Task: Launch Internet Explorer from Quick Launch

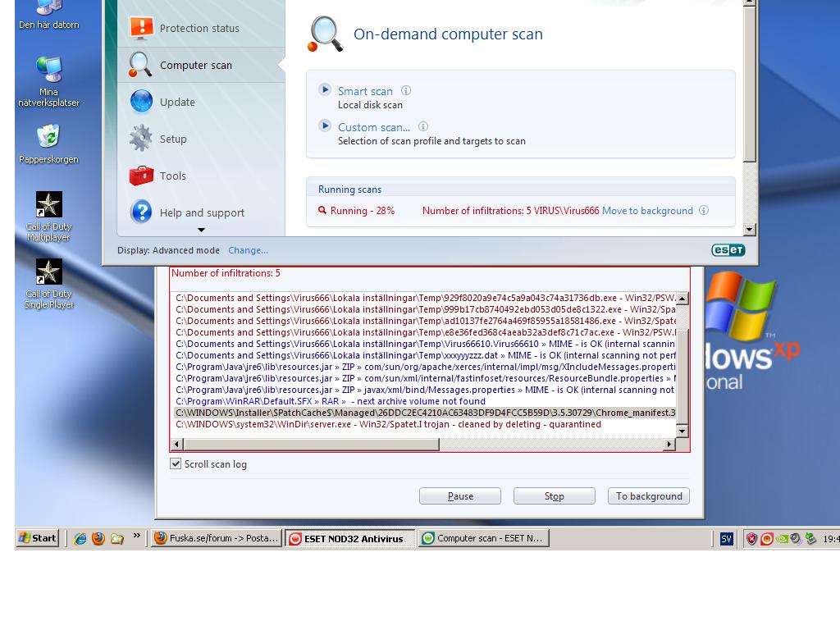Action: pyautogui.click(x=80, y=538)
